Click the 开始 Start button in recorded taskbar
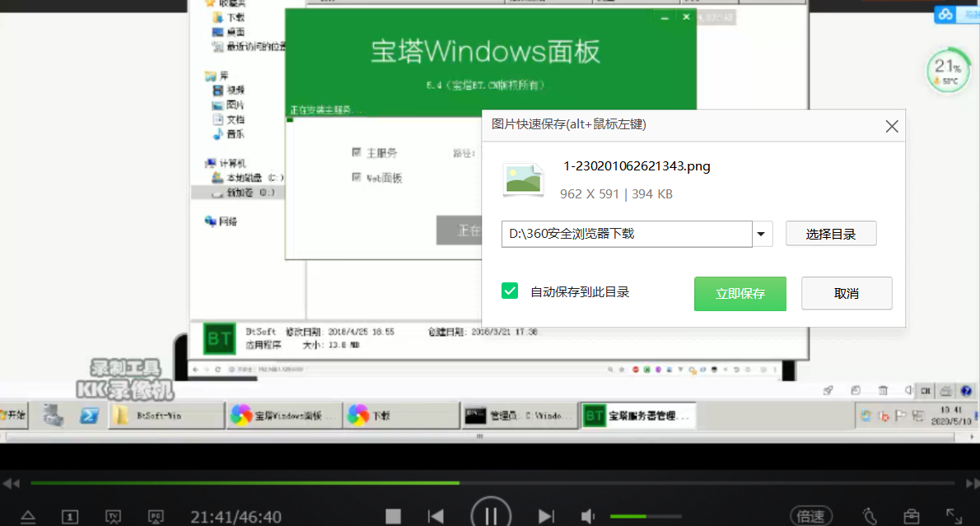This screenshot has height=526, width=980. (14, 415)
